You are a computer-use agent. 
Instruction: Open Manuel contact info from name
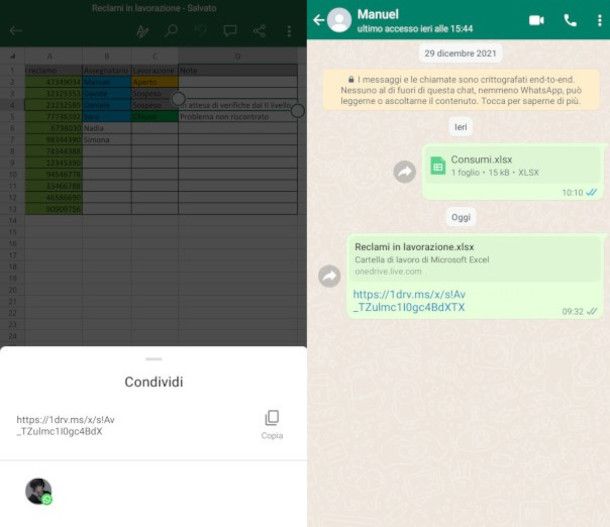[378, 14]
